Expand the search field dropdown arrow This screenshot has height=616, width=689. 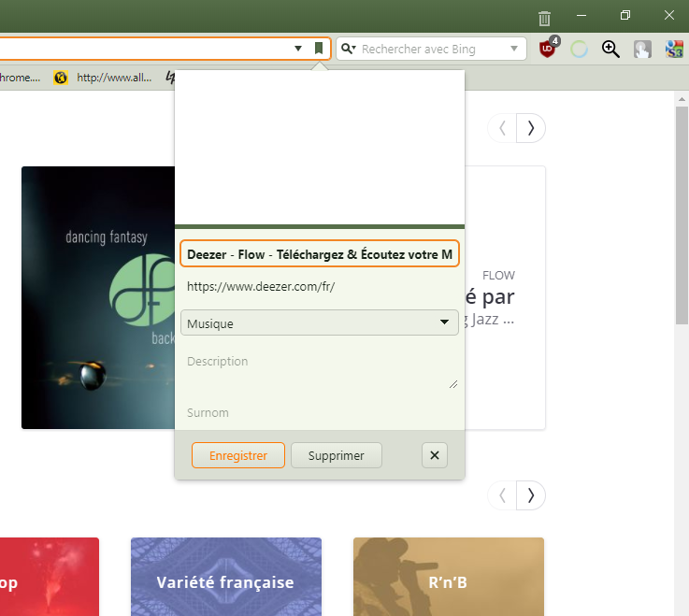(513, 49)
